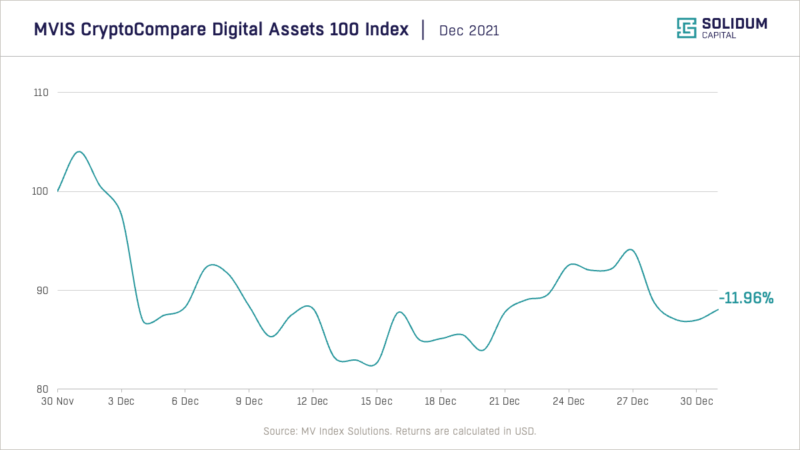This screenshot has height=450, width=800.
Task: Pick the 15 Dec date label
Action: click(376, 400)
